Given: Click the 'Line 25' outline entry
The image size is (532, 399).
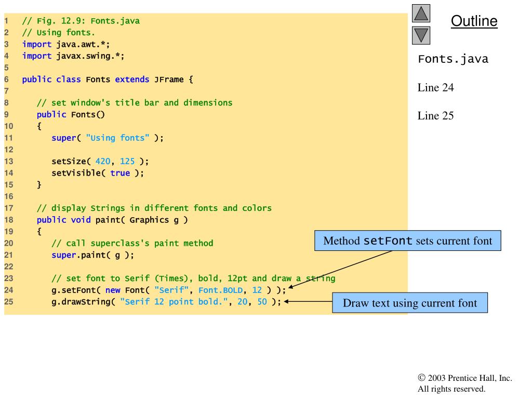Looking at the screenshot, I should [436, 116].
